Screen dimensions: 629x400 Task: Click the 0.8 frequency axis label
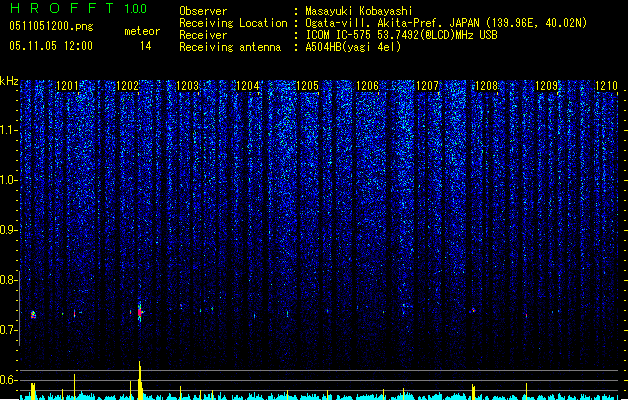click(7, 280)
